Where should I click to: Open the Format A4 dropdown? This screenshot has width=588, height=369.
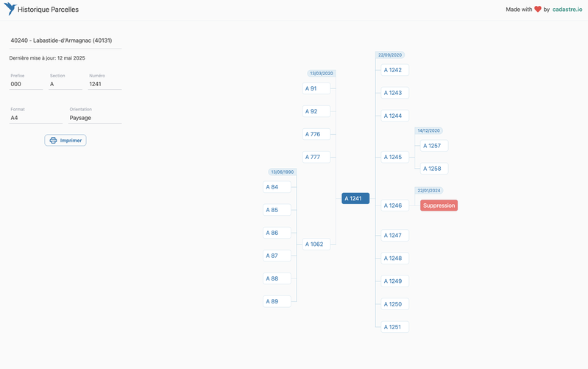point(35,118)
